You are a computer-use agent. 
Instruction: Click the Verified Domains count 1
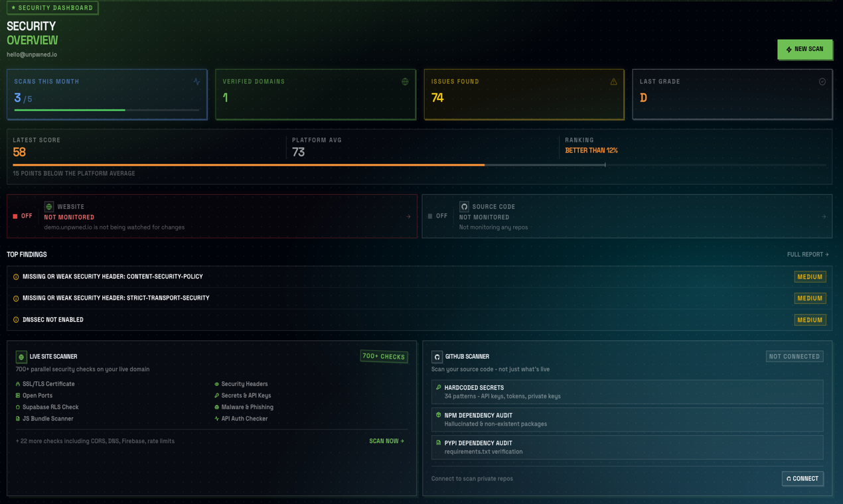tap(226, 97)
